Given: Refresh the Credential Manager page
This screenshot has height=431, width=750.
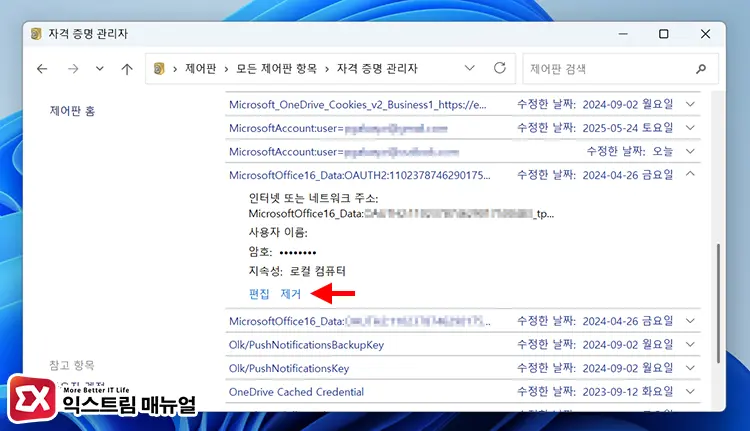Looking at the screenshot, I should [500, 68].
